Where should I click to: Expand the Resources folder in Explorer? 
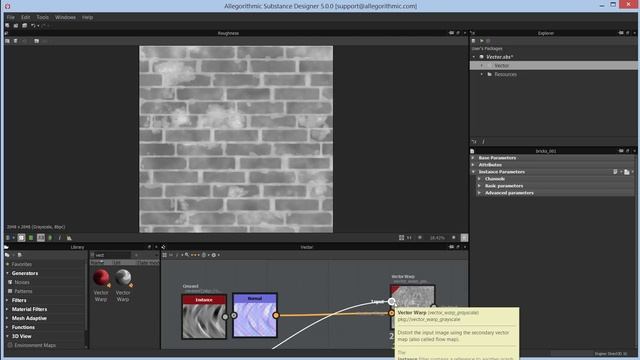coord(482,74)
